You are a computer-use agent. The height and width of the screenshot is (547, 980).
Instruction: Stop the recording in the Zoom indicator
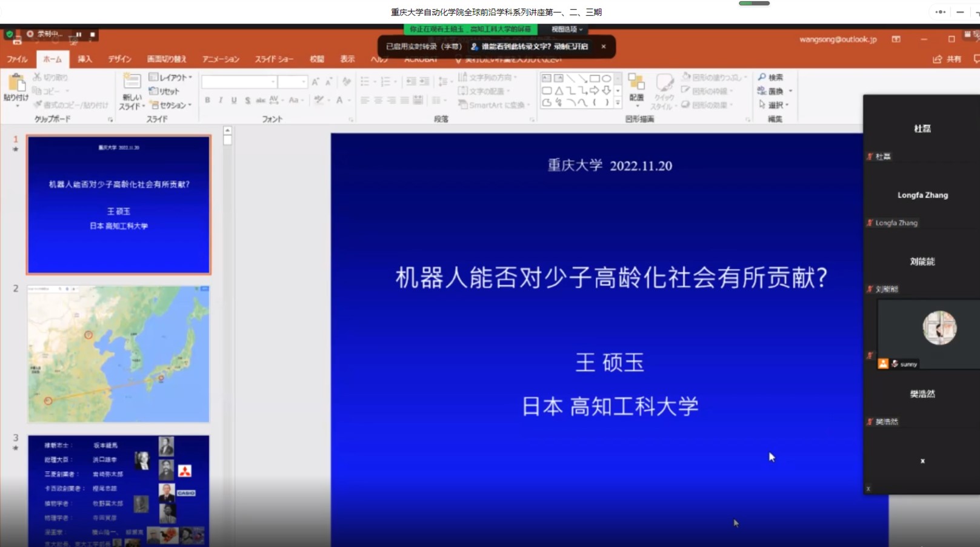[x=92, y=34]
